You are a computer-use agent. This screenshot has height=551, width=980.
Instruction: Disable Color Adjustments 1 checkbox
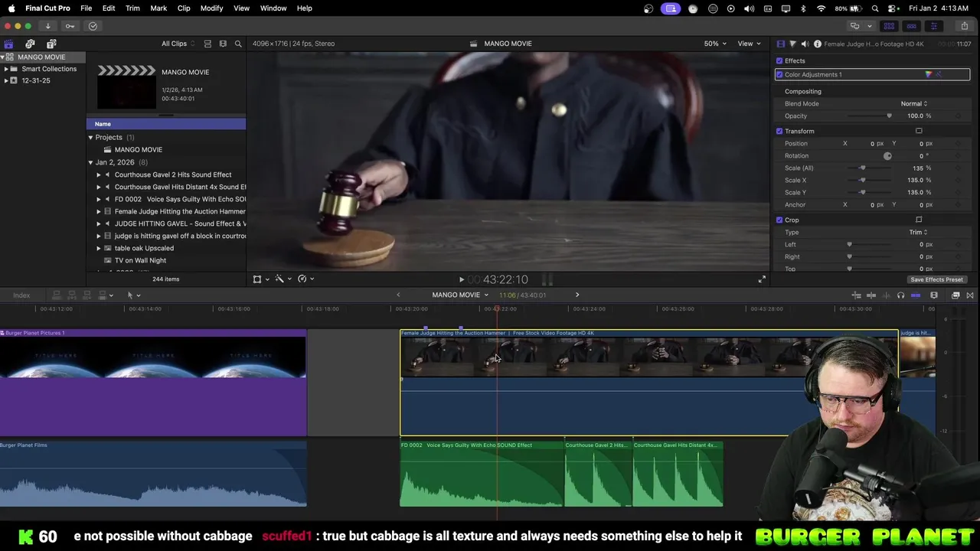pyautogui.click(x=779, y=74)
